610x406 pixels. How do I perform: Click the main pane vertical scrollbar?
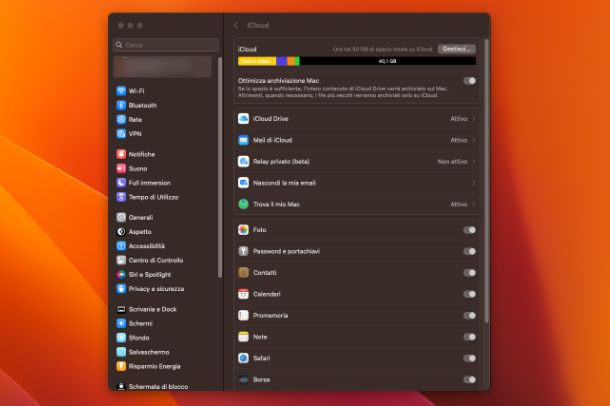click(x=486, y=181)
